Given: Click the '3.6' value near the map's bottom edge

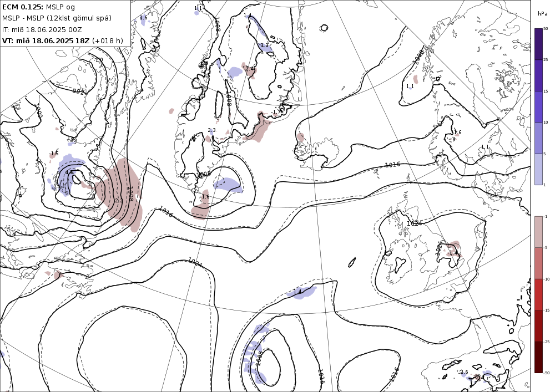Looking at the screenshot, I should click(x=464, y=372).
